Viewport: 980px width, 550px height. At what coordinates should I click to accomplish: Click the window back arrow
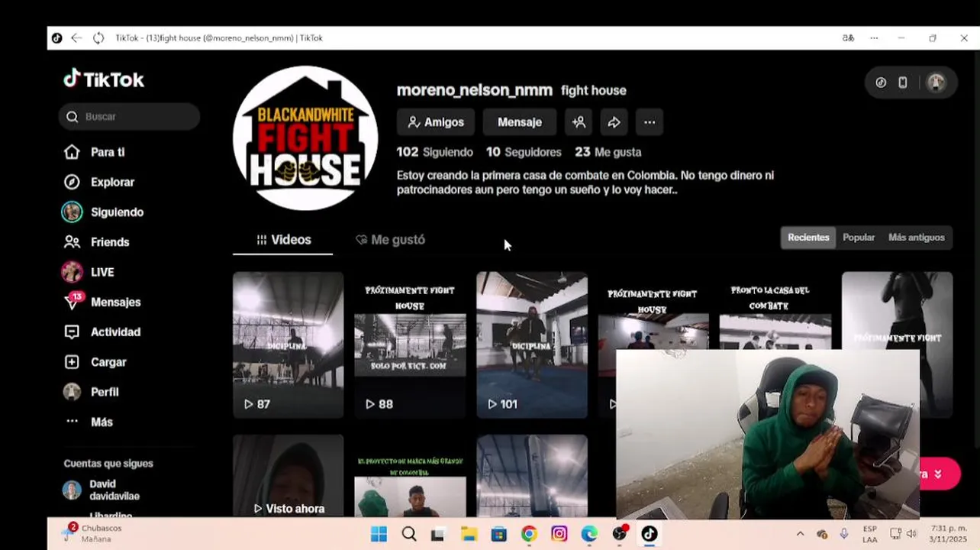pyautogui.click(x=76, y=38)
